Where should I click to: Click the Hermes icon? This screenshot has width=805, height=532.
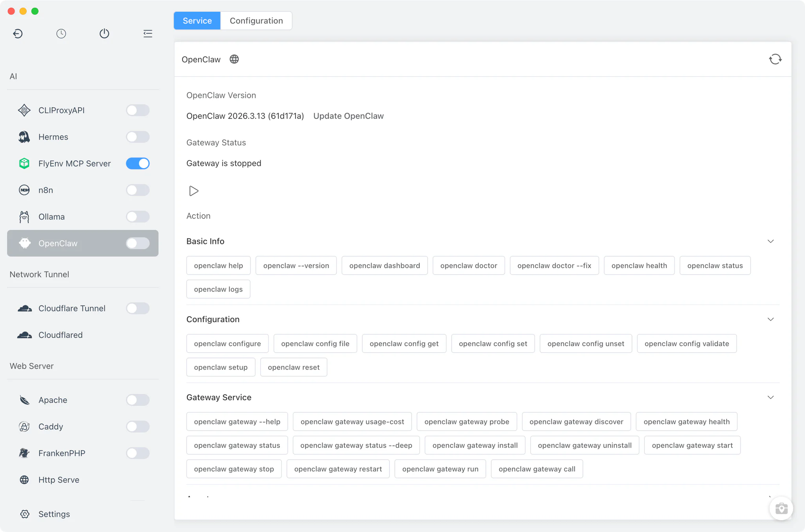click(x=24, y=137)
